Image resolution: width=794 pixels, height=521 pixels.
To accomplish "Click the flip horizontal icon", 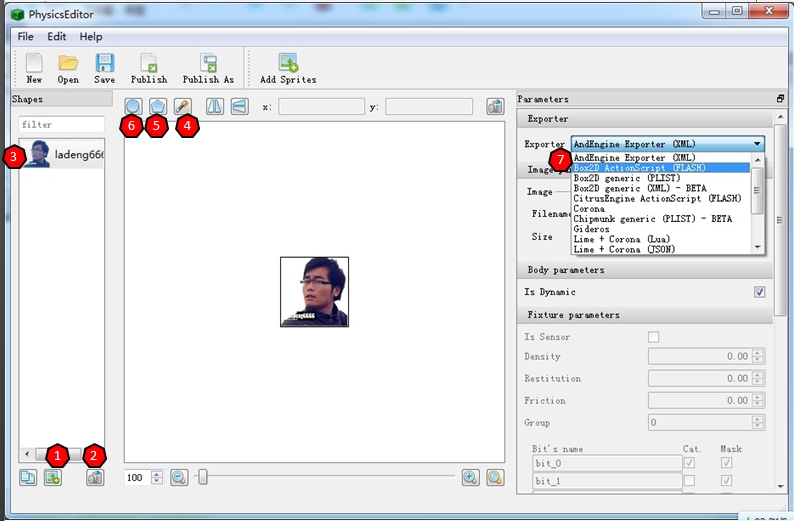I will [215, 106].
